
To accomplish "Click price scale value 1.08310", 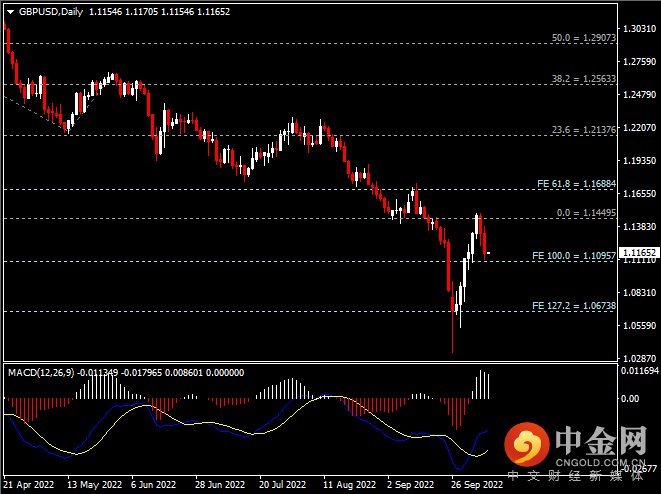I will [x=640, y=293].
